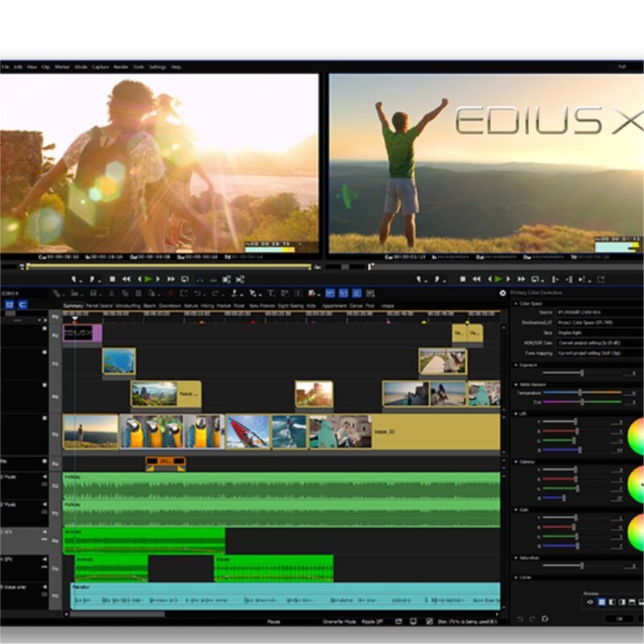This screenshot has width=644, height=644.
Task: Select the full-frame preview mode icon
Action: pos(601,601)
